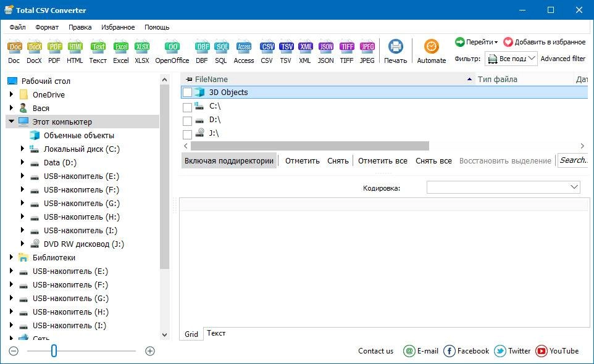Convert to XML format

(x=305, y=52)
